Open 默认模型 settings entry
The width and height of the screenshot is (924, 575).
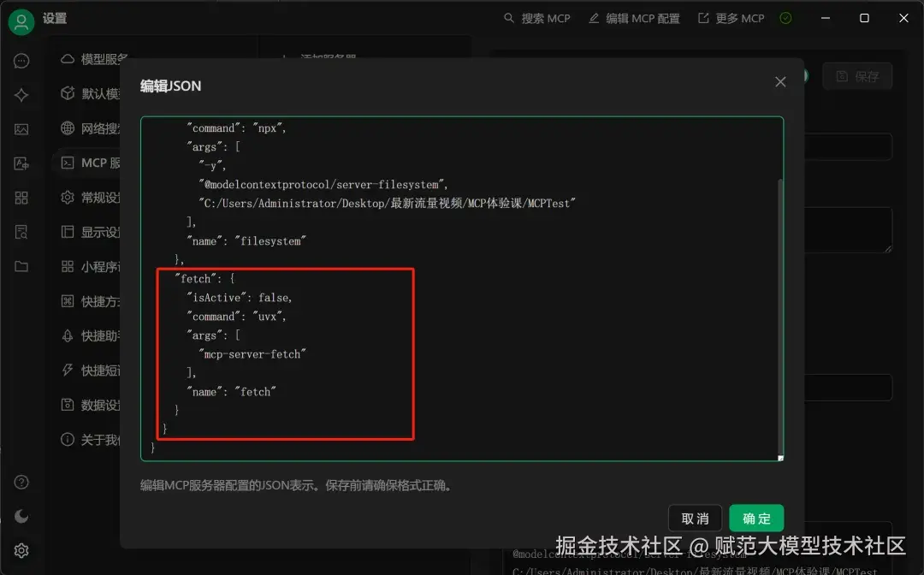(94, 93)
